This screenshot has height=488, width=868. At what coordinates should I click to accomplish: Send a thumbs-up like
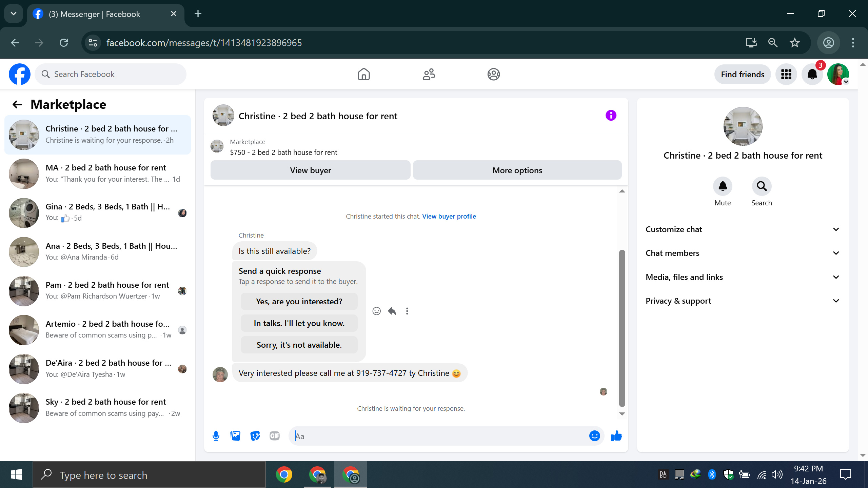point(616,436)
